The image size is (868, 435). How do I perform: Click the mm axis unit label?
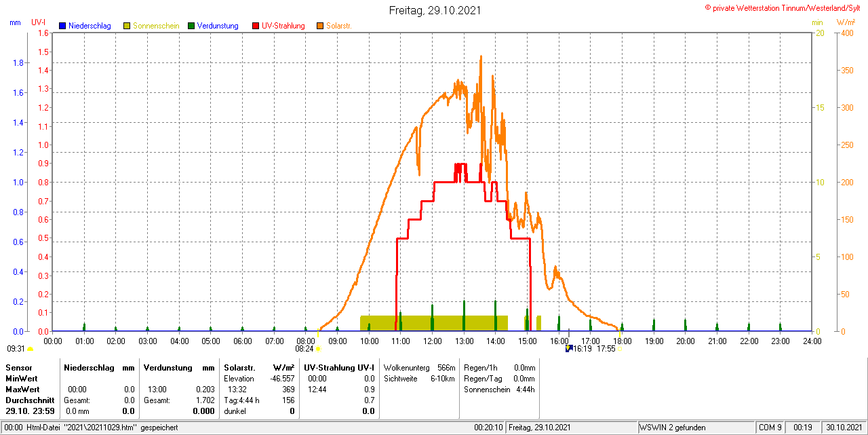(x=15, y=22)
